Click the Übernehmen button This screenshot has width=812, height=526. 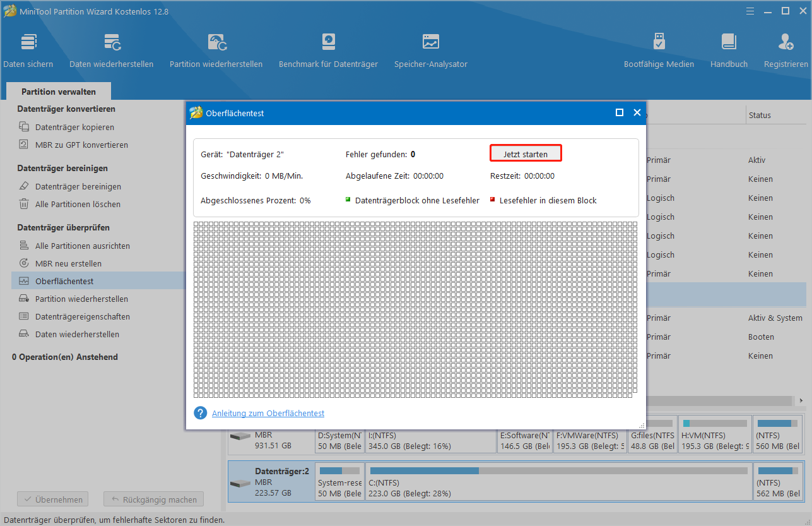(53, 499)
